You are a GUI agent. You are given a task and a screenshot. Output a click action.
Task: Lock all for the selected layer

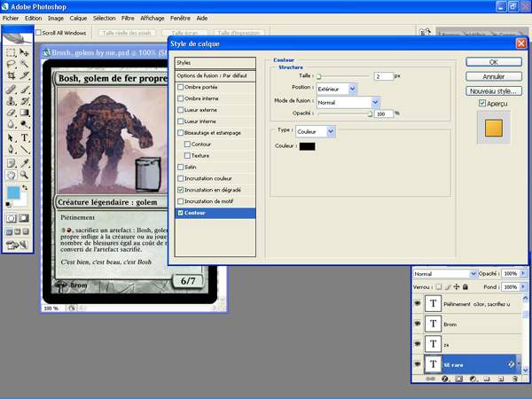tap(465, 287)
